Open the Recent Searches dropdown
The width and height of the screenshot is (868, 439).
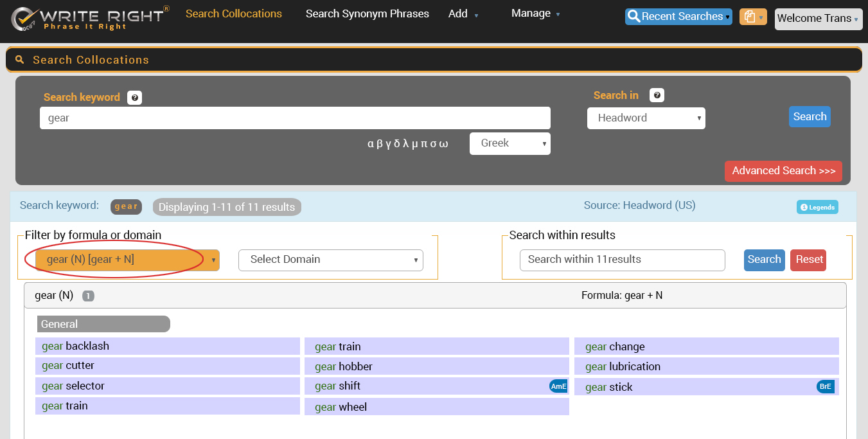[678, 17]
